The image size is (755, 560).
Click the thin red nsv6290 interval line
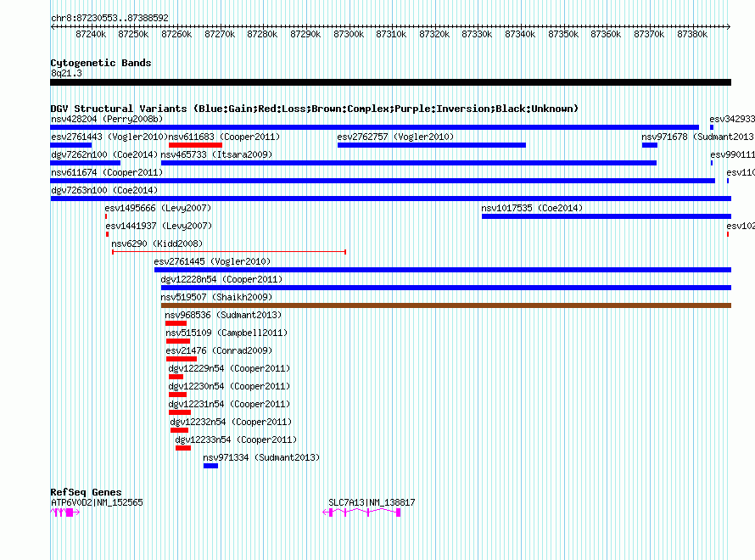click(229, 252)
